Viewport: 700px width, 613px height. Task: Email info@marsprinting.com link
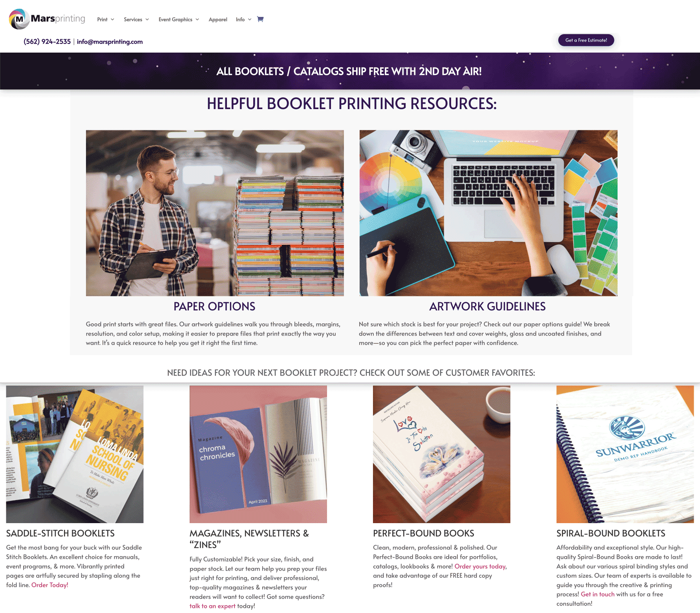tap(110, 42)
